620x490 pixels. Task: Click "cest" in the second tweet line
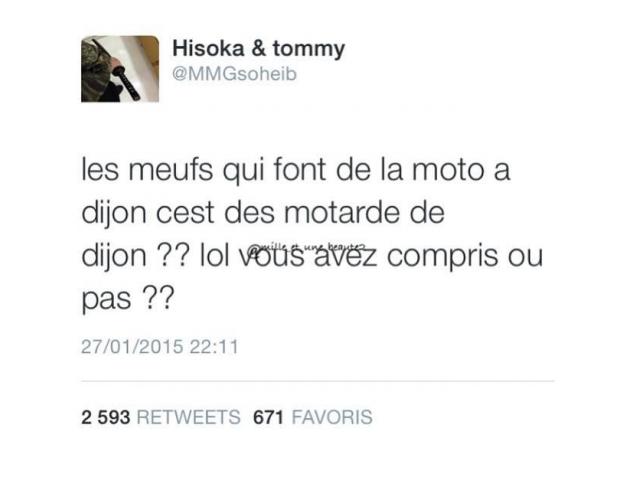click(185, 213)
